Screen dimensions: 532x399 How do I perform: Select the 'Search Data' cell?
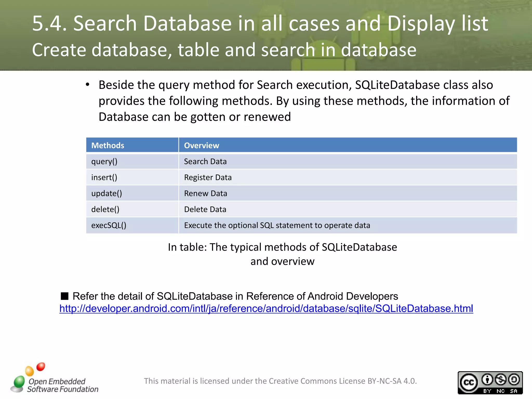[x=348, y=161]
